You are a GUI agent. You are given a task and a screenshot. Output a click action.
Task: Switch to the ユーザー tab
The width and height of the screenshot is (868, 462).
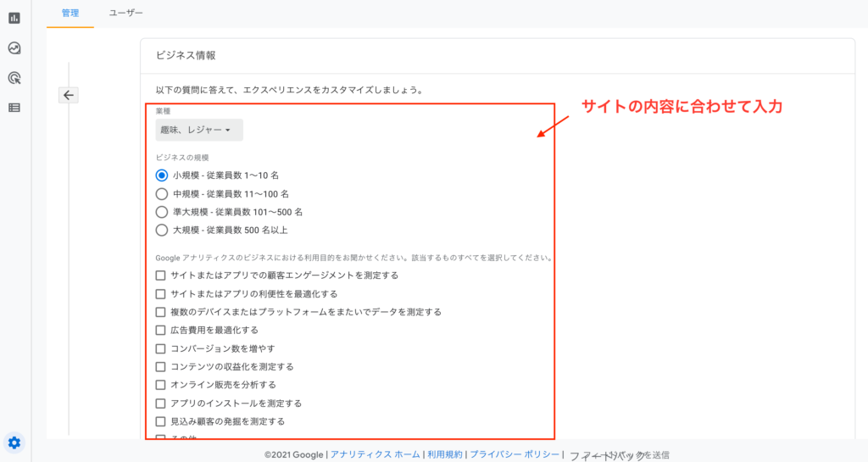pyautogui.click(x=126, y=14)
